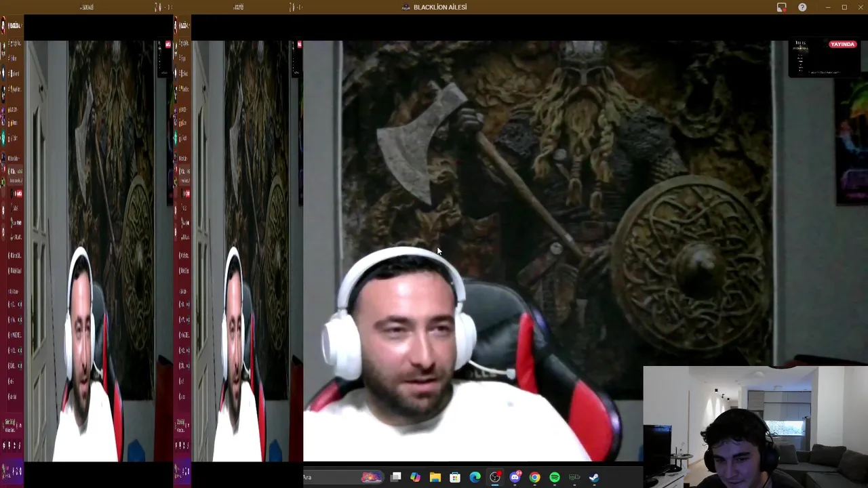The height and width of the screenshot is (488, 868).
Task: Open Microsoft Store from the taskbar
Action: [455, 477]
